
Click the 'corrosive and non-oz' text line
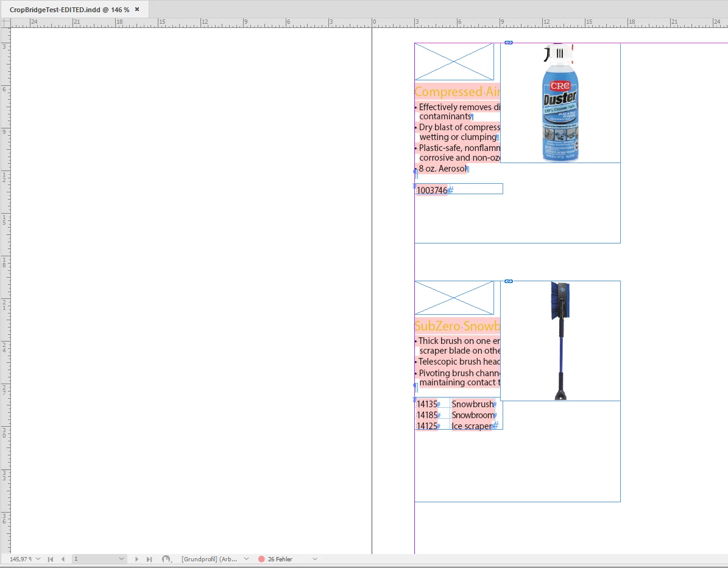[x=459, y=158]
